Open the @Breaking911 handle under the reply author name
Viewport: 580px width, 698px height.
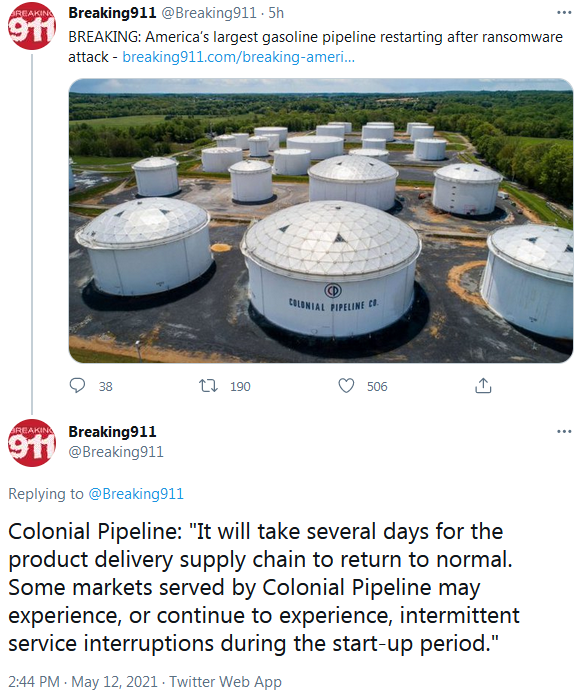(116, 452)
